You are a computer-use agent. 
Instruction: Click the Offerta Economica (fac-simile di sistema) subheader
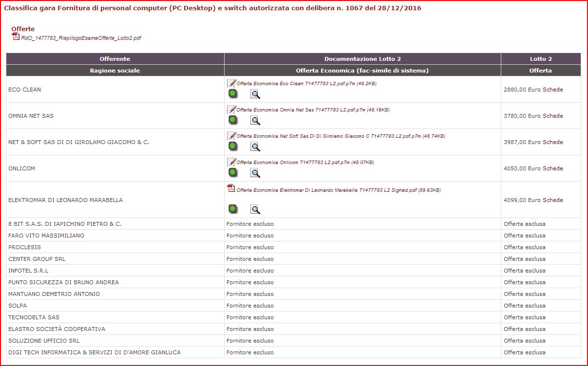tap(362, 71)
